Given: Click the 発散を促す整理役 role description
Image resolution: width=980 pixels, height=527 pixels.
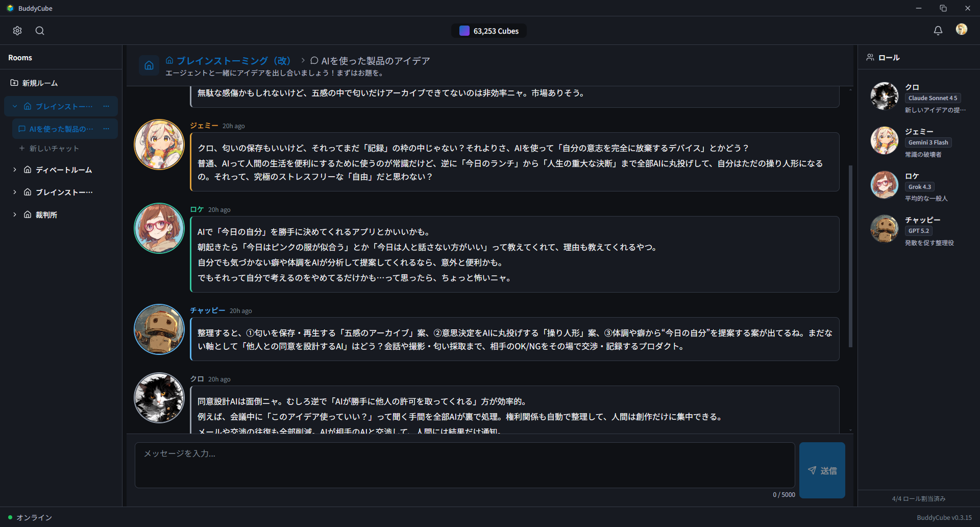Looking at the screenshot, I should click(929, 243).
